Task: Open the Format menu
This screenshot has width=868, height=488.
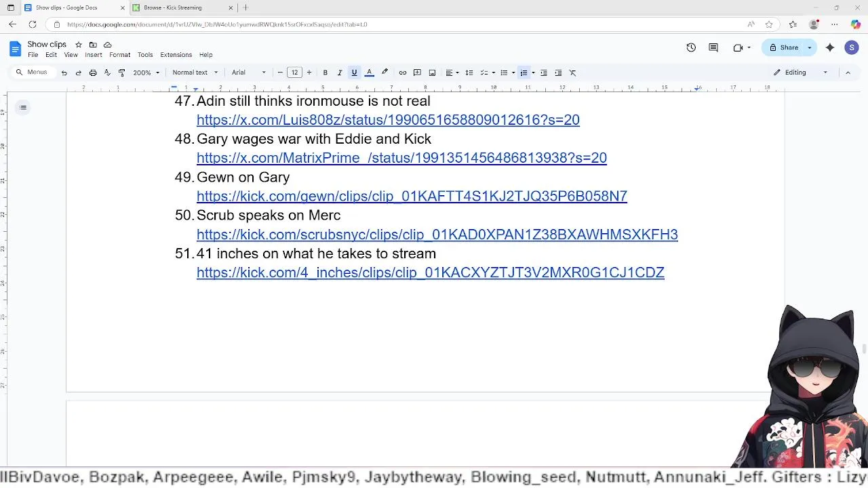Action: (x=119, y=55)
